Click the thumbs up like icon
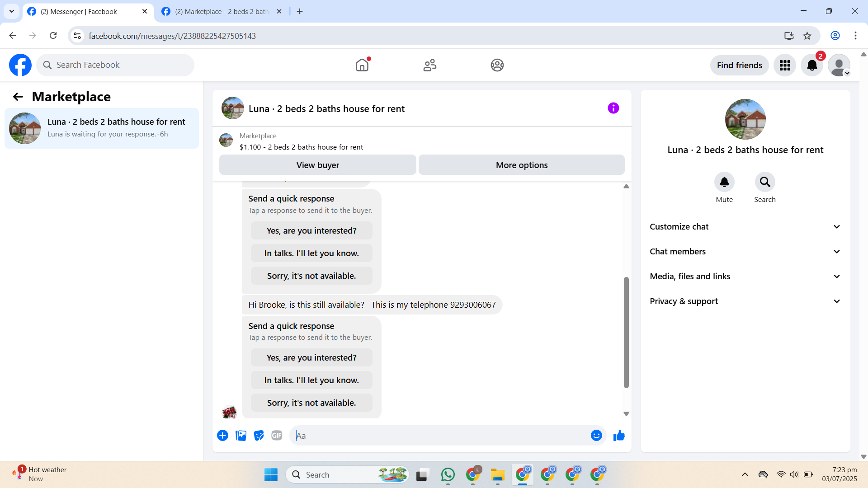 619,436
